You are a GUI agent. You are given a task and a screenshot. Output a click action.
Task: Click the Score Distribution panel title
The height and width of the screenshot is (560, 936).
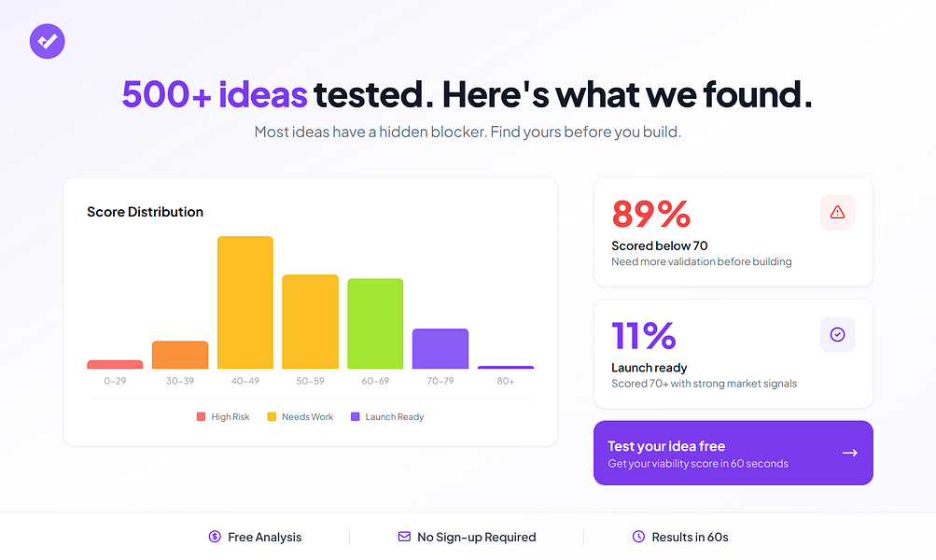(145, 212)
